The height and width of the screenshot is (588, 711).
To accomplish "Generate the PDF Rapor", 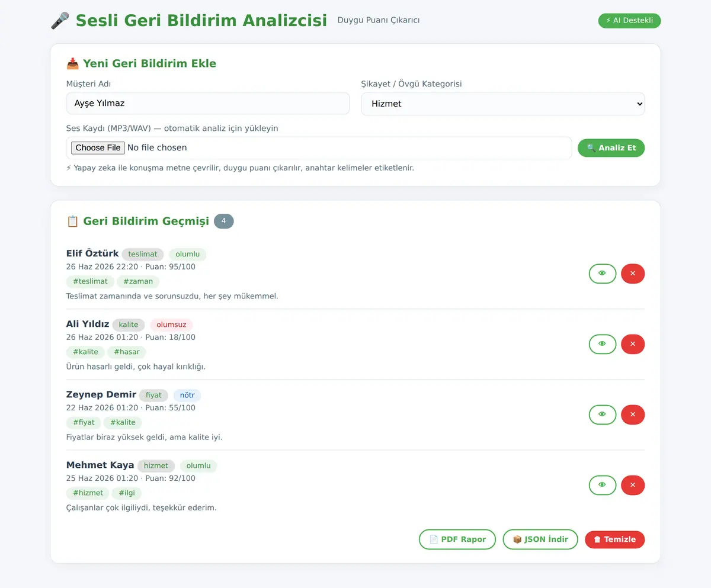I will 457,539.
